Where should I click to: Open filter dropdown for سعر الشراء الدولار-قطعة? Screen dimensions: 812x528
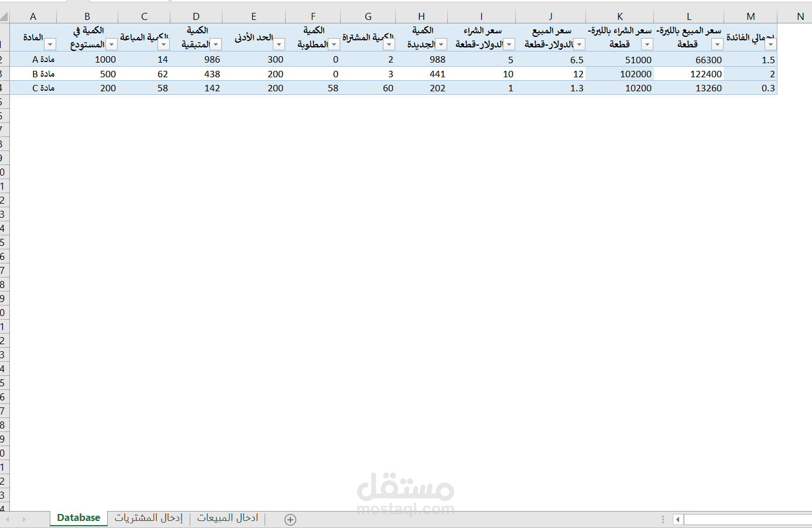click(x=509, y=44)
